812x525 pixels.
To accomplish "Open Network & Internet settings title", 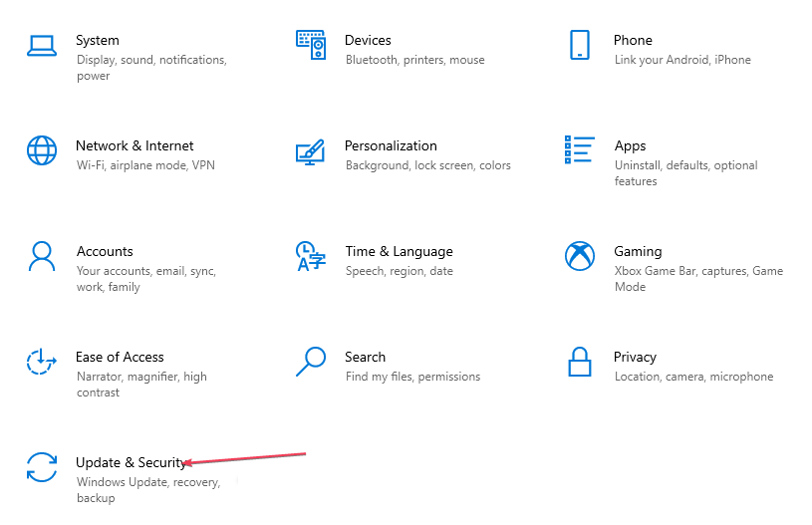I will 135,146.
